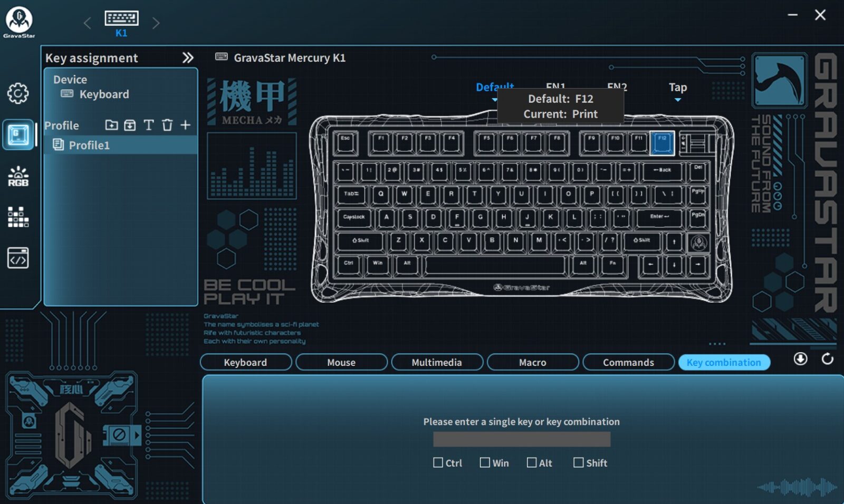Tick the Shift modifier checkbox
This screenshot has height=504, width=844.
pos(578,462)
